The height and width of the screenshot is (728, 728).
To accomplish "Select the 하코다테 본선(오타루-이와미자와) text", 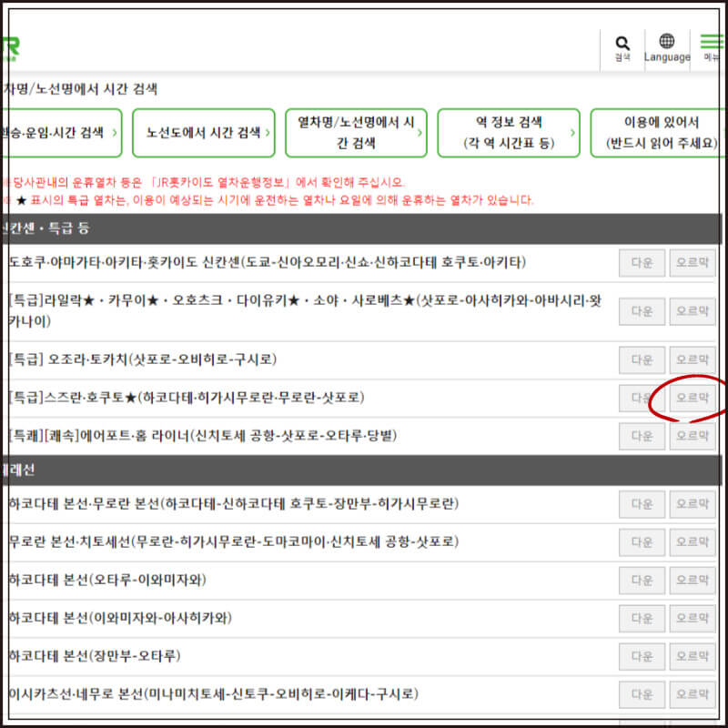I will pos(107,580).
